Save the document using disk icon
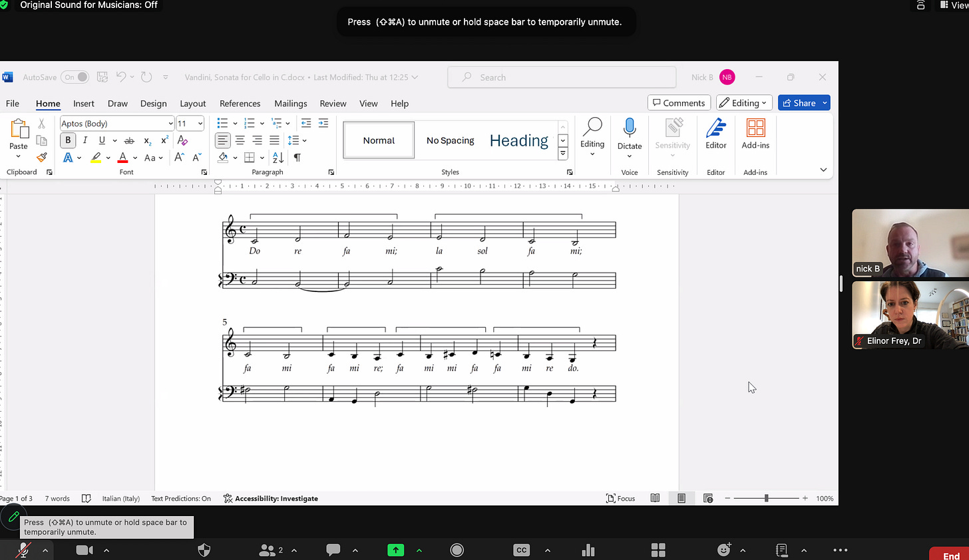 (102, 77)
